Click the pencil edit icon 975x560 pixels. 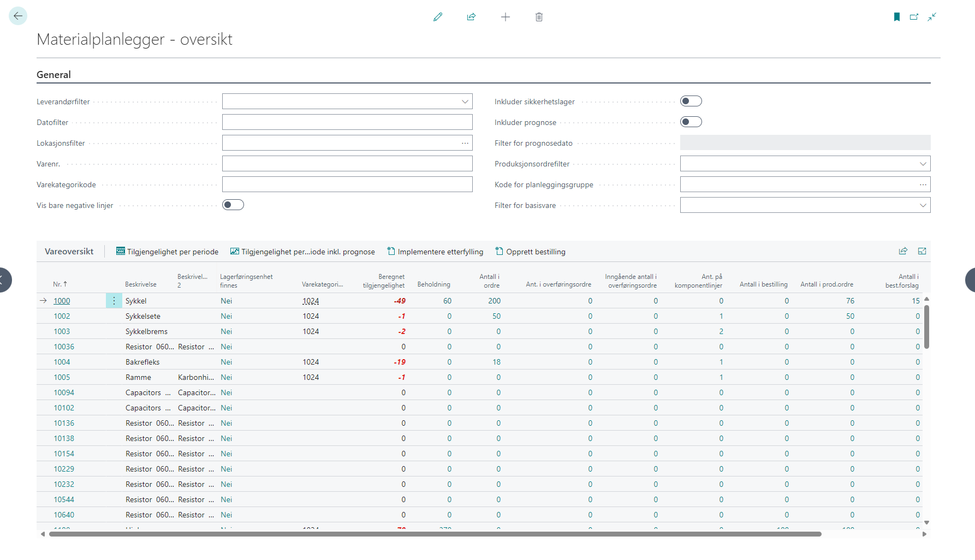pos(438,17)
